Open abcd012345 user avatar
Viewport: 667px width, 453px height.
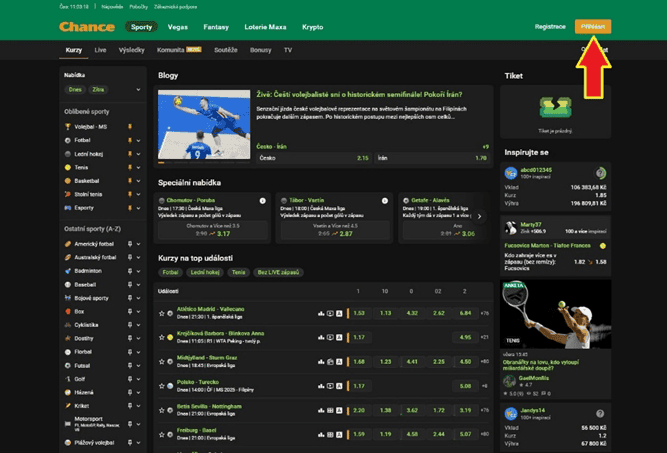[510, 173]
